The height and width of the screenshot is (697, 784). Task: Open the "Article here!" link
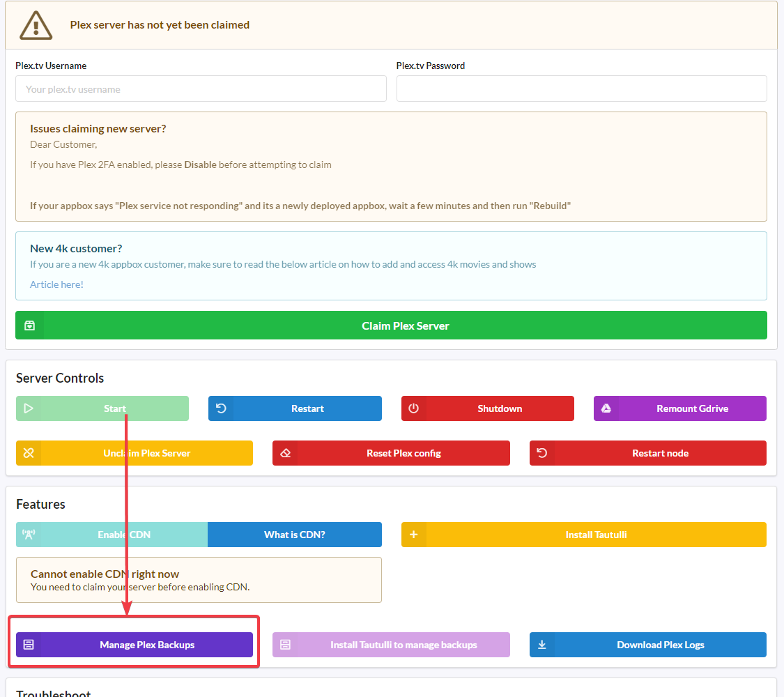pyautogui.click(x=56, y=284)
